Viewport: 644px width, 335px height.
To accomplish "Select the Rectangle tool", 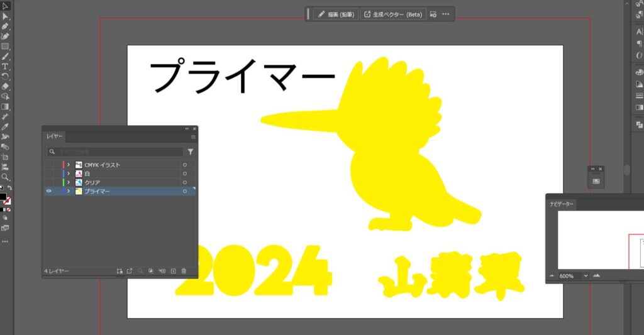I will (x=5, y=47).
